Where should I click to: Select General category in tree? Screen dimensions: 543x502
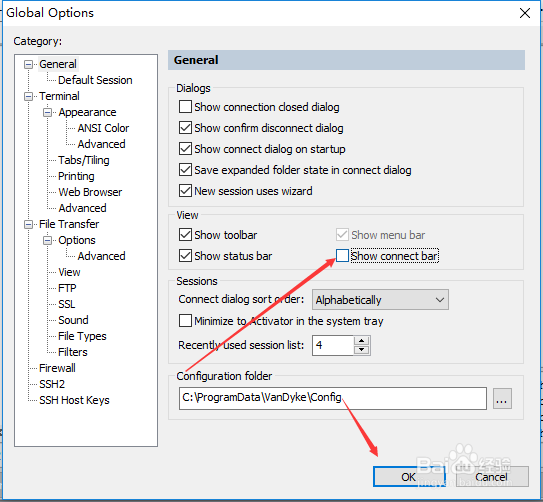[x=58, y=64]
